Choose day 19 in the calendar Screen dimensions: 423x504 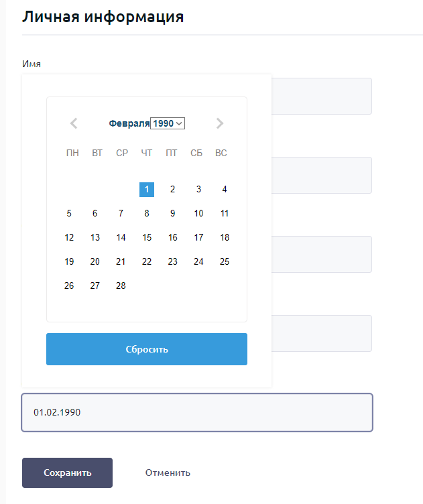point(69,261)
